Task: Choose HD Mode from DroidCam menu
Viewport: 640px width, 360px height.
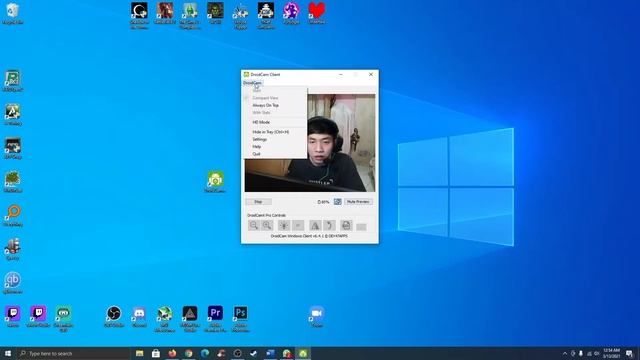Action: click(261, 122)
